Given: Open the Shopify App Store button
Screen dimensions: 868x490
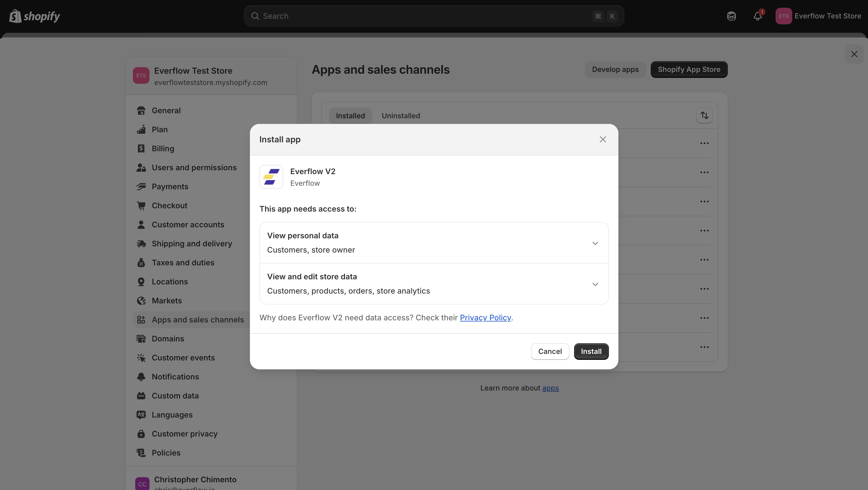Looking at the screenshot, I should pyautogui.click(x=689, y=70).
